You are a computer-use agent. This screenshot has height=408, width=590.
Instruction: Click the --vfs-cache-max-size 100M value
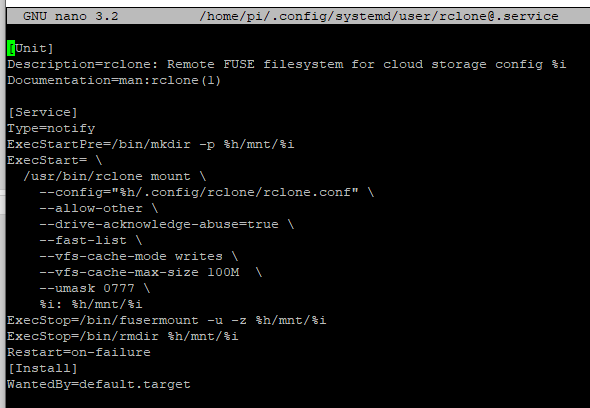click(224, 272)
